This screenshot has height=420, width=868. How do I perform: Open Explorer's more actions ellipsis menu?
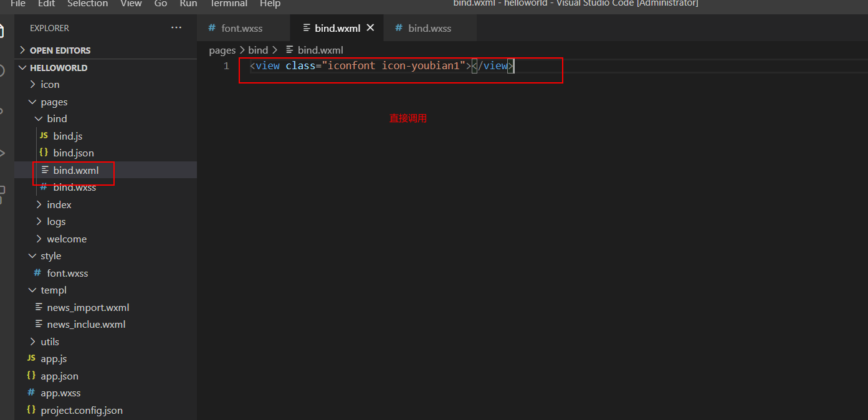[176, 28]
